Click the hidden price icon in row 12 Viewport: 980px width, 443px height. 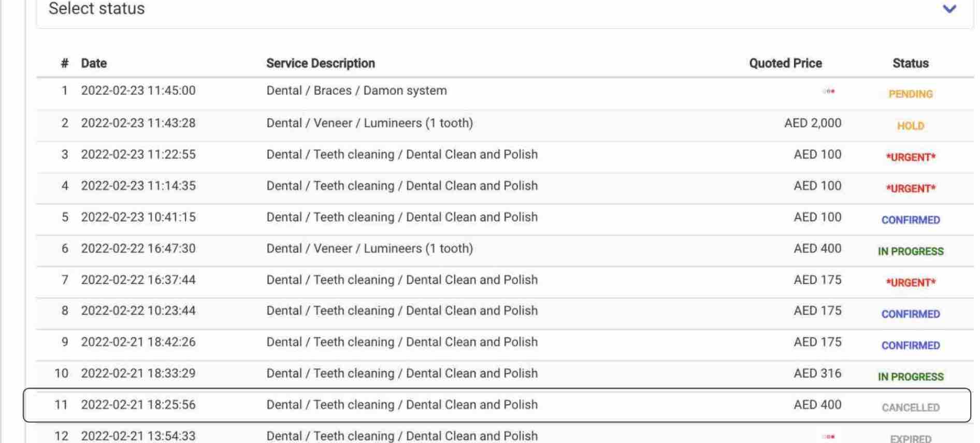coord(829,437)
